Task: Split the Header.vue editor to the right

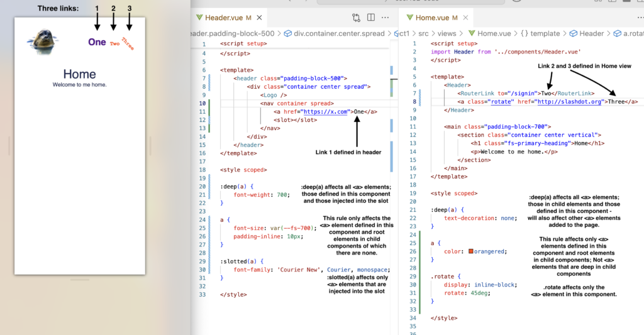Action: click(x=371, y=17)
